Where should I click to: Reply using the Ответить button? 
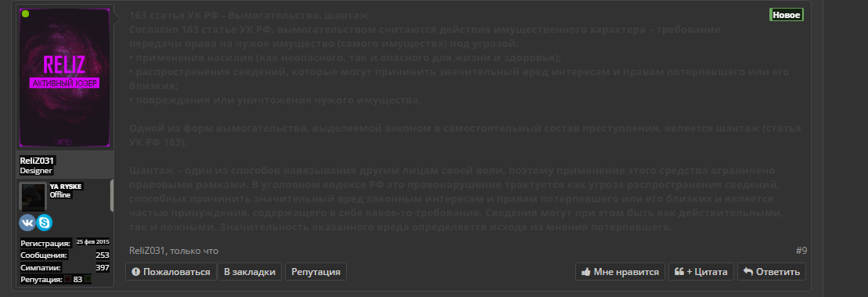[x=772, y=271]
